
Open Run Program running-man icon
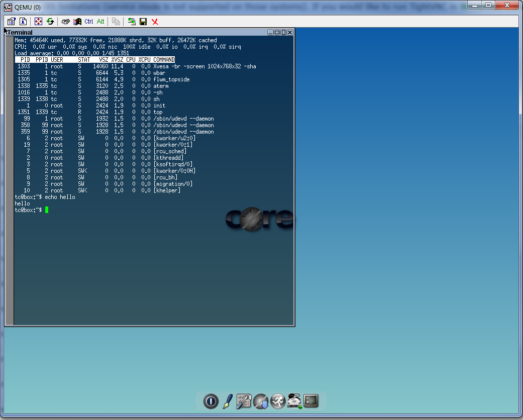point(278,401)
